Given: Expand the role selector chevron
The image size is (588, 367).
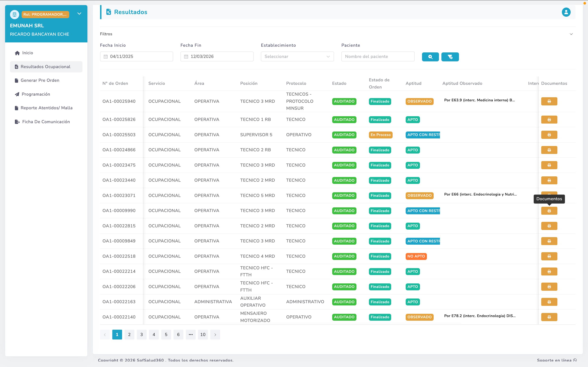Looking at the screenshot, I should [79, 14].
